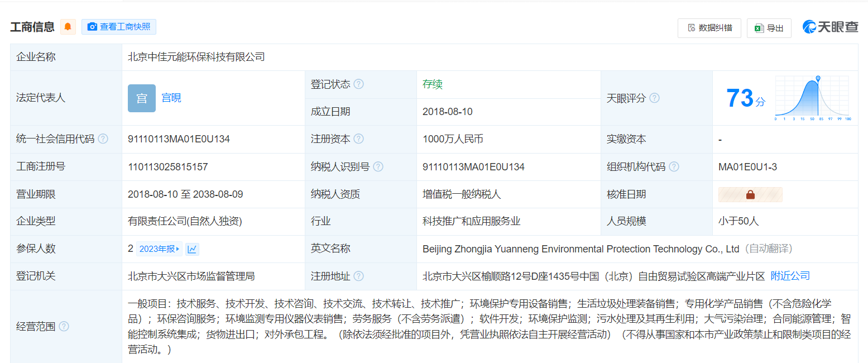Image resolution: width=868 pixels, height=363 pixels.
Task: Select registration number 110113025815157
Action: pos(168,166)
